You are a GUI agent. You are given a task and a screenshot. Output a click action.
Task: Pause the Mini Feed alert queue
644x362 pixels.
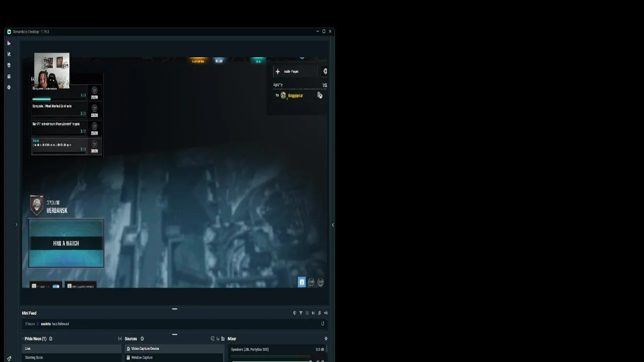[x=307, y=313]
